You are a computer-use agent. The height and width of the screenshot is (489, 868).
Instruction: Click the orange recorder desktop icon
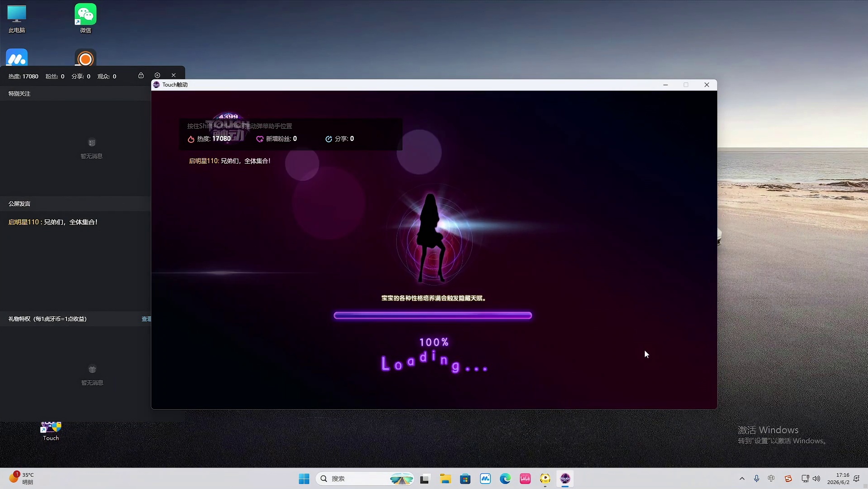[x=85, y=58]
